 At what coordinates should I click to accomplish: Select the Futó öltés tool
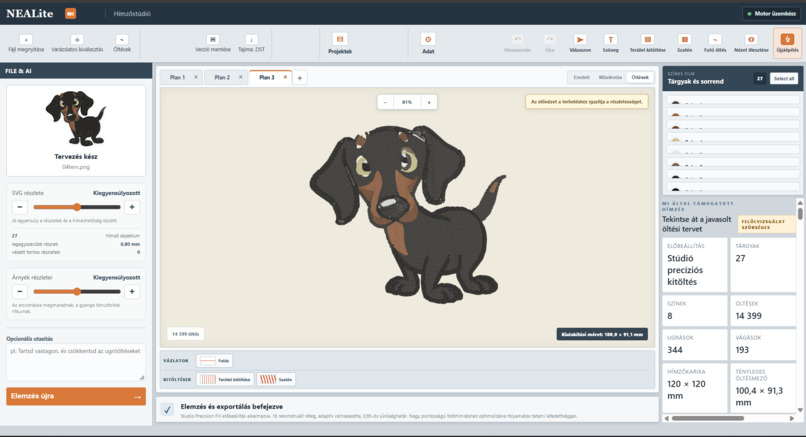coord(715,44)
